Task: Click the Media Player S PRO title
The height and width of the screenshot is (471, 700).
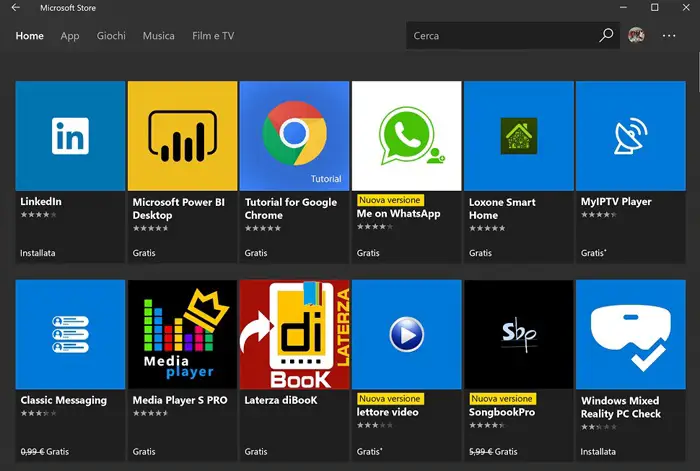Action: [x=180, y=400]
